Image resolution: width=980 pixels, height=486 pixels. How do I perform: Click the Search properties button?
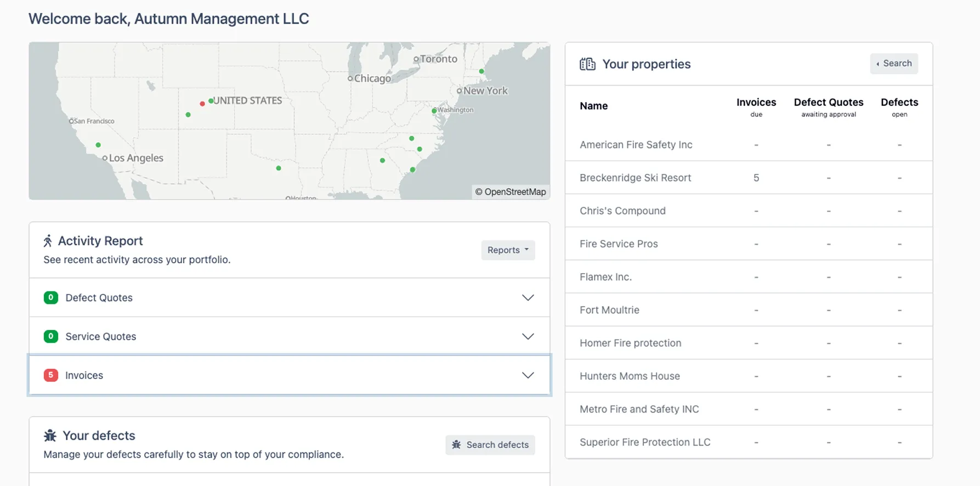click(894, 64)
